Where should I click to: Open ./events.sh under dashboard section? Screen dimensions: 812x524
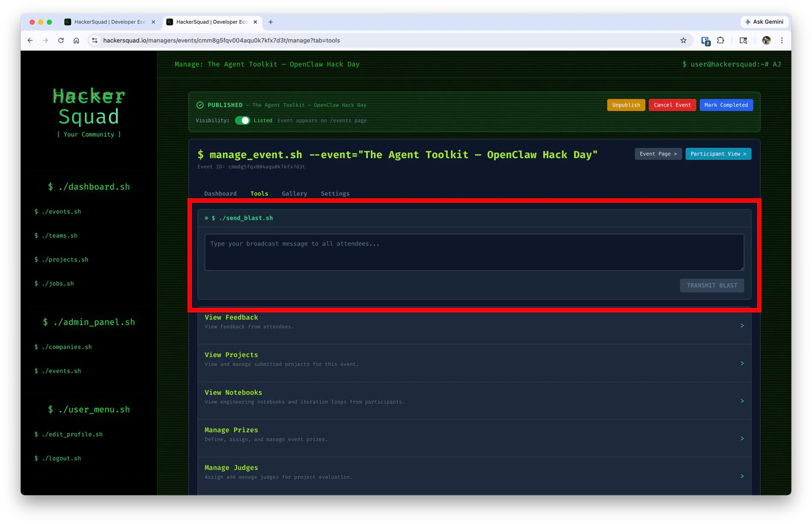click(x=58, y=212)
